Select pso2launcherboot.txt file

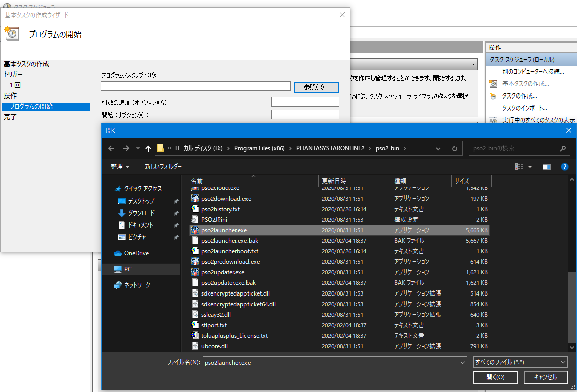[229, 251]
